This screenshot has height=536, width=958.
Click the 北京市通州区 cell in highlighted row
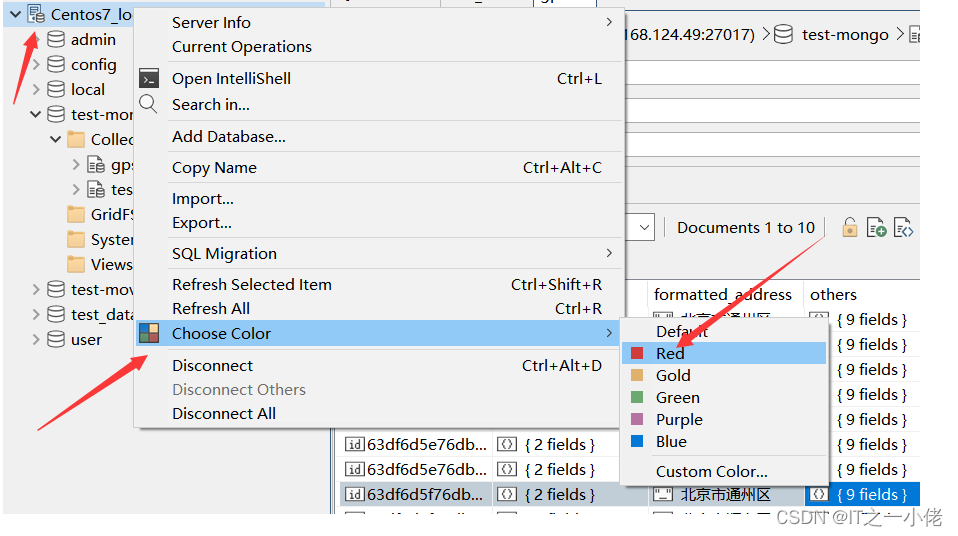click(x=726, y=494)
